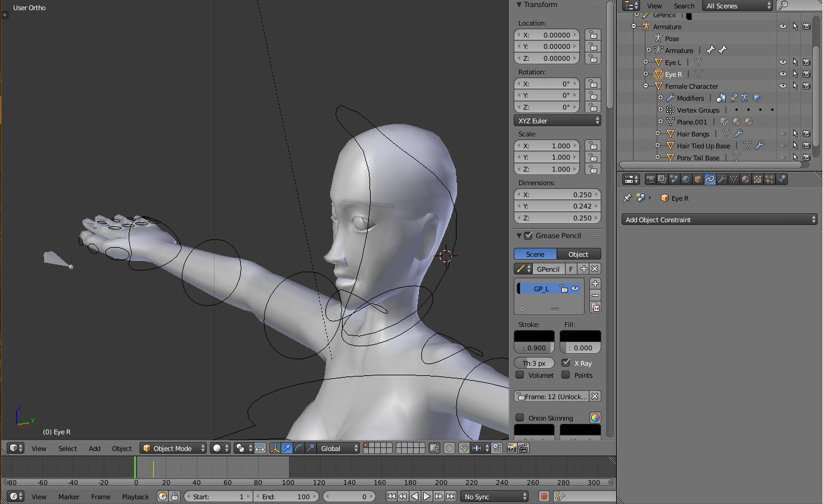Open the Object Mode dropdown
This screenshot has height=504, width=823.
[173, 448]
